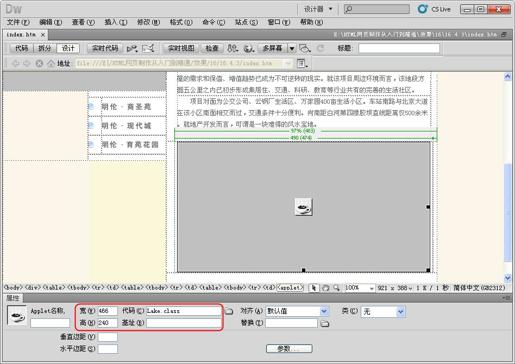This screenshot has height=364, width=515.
Task: Click the Applet icon in Properties panel
Action: (x=17, y=315)
